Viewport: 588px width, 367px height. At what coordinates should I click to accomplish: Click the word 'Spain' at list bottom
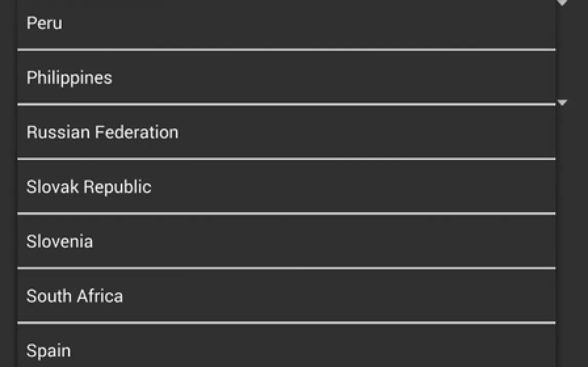pos(49,351)
